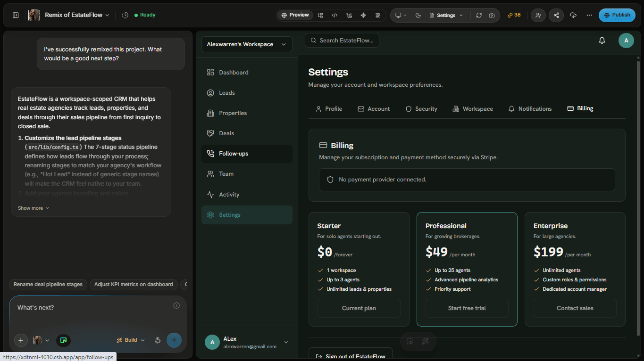Open the code view icon
Image resolution: width=644 pixels, height=361 pixels.
click(335, 15)
